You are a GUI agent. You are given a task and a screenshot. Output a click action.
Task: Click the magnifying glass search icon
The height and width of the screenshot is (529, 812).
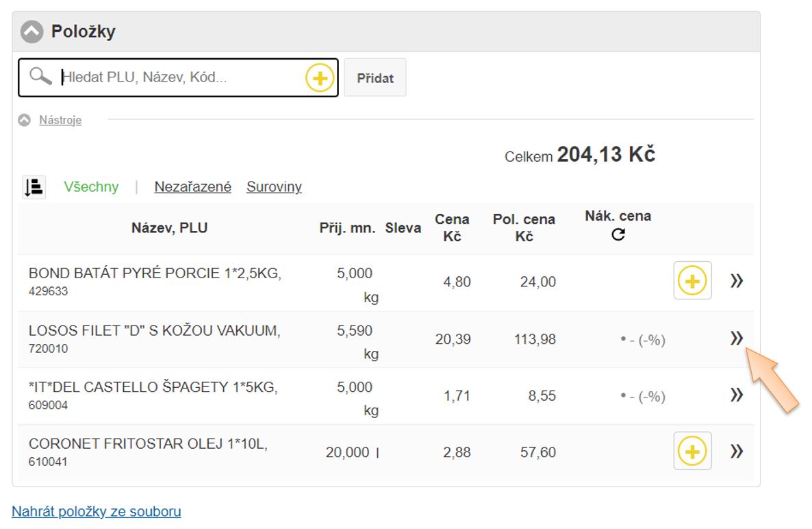tap(41, 77)
